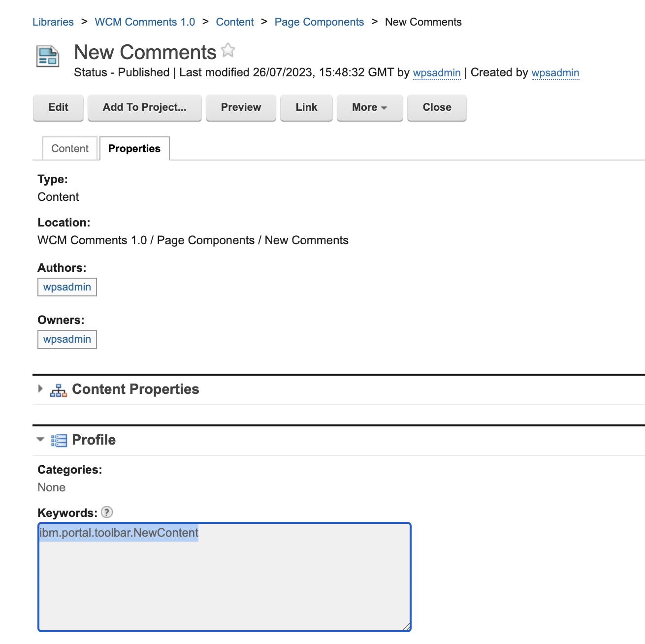This screenshot has height=644, width=645.
Task: Close the New Comments item
Action: [x=436, y=107]
